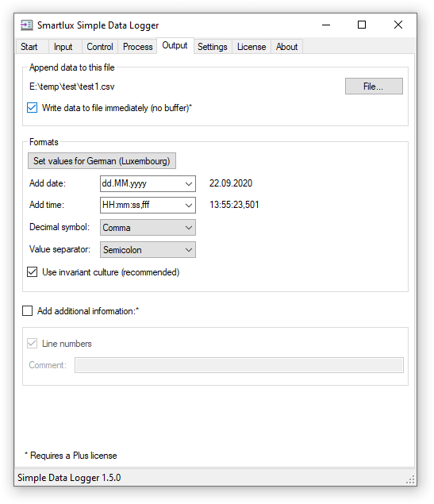Select the Process tab
The height and width of the screenshot is (504, 434).
click(138, 47)
